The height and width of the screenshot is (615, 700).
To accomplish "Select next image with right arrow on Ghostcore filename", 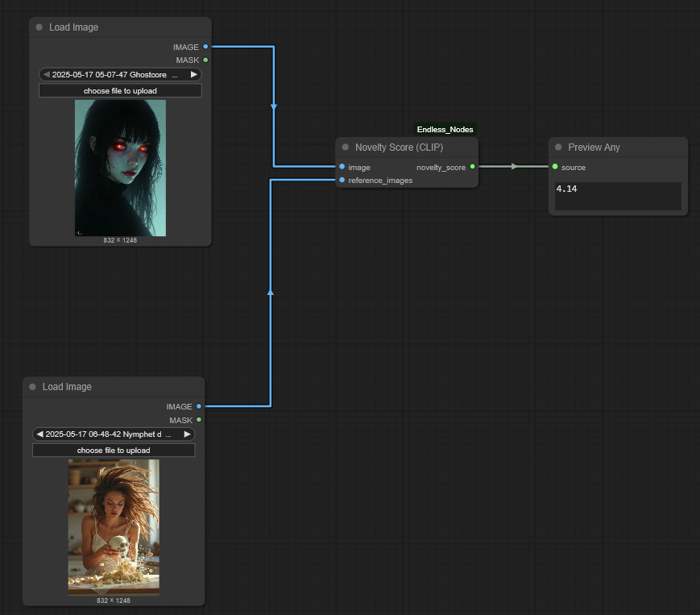I will click(193, 73).
